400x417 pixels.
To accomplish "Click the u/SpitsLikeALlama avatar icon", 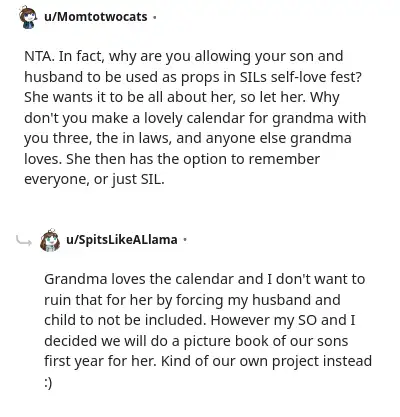I will (50, 240).
